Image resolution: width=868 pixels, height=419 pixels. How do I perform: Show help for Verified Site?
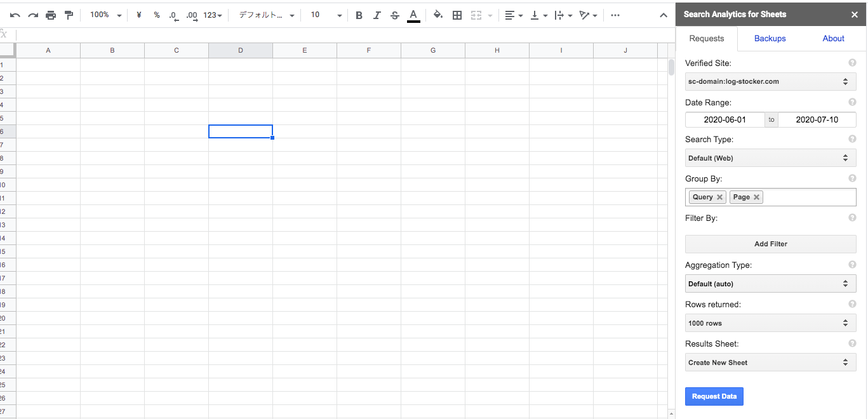[853, 62]
